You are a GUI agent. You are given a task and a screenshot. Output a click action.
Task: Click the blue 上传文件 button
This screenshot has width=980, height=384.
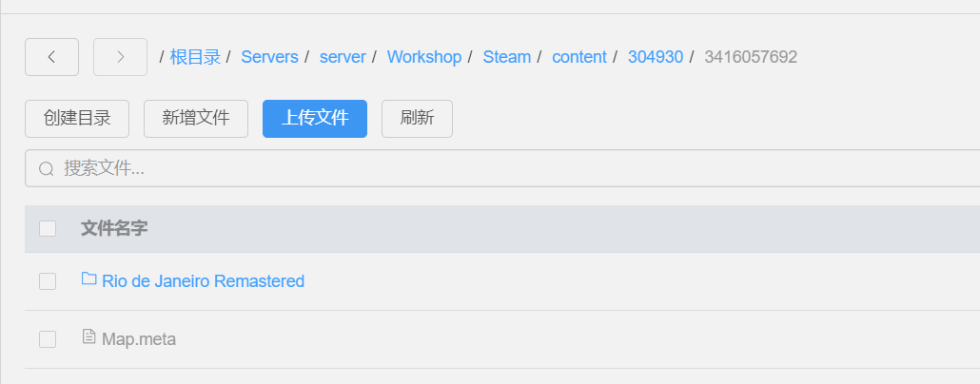tap(314, 119)
